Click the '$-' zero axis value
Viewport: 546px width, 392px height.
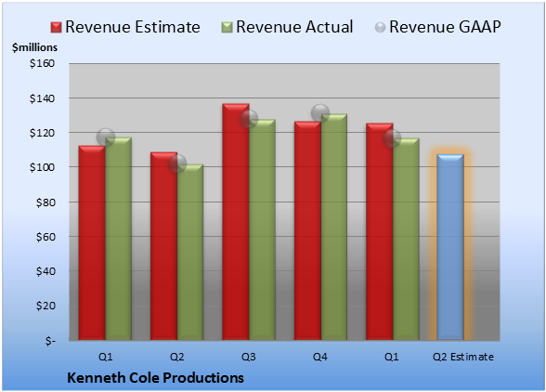[x=50, y=341]
